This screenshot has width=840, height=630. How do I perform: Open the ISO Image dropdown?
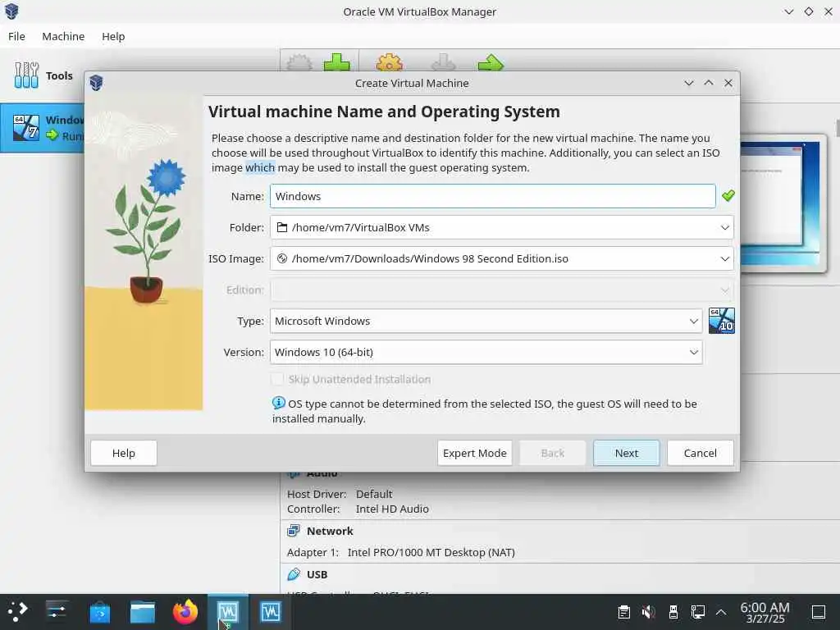(501, 258)
